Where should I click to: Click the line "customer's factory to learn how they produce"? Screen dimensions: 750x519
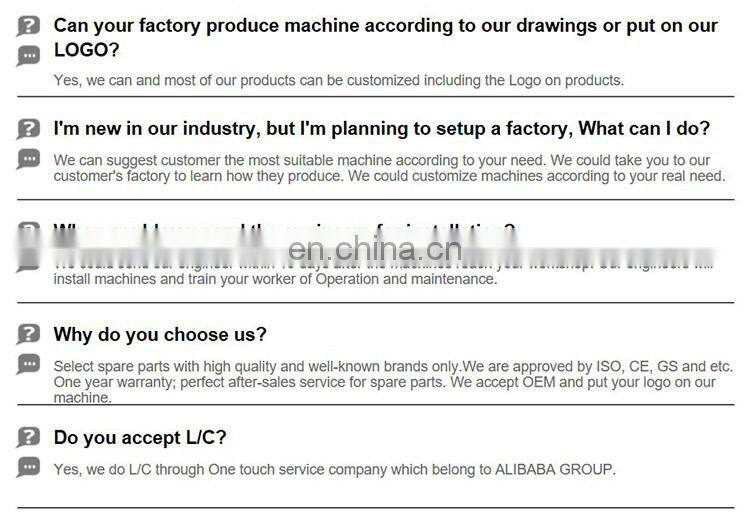tap(389, 176)
